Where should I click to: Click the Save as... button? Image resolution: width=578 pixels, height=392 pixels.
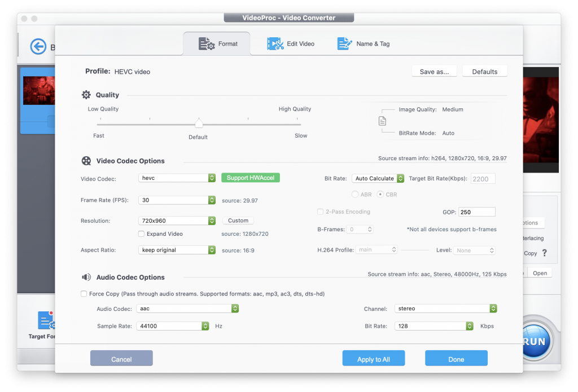[x=434, y=72]
